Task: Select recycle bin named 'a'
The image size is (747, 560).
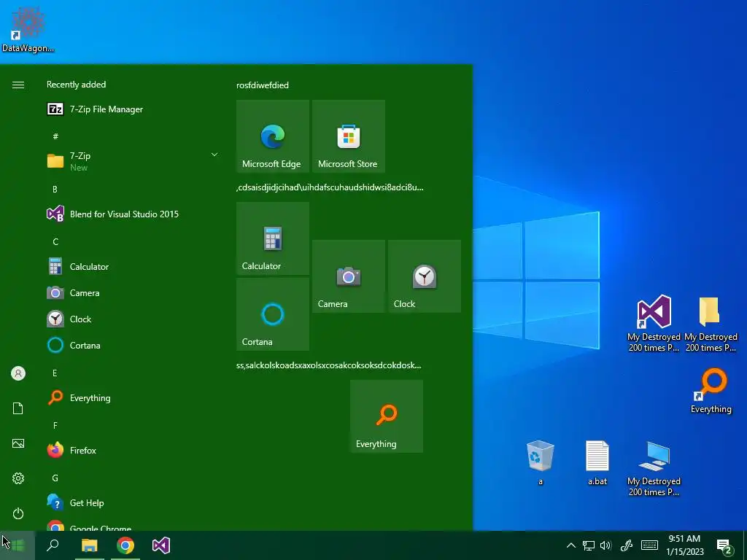Action: pos(541,462)
